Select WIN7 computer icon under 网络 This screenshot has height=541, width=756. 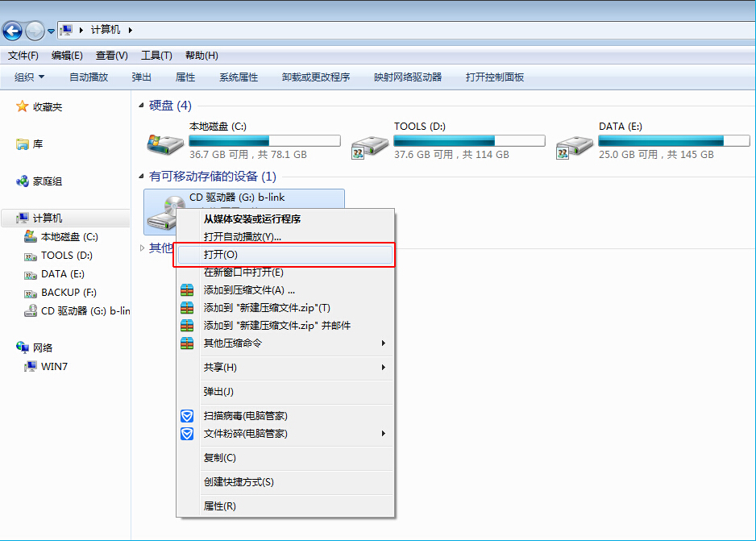coord(29,366)
